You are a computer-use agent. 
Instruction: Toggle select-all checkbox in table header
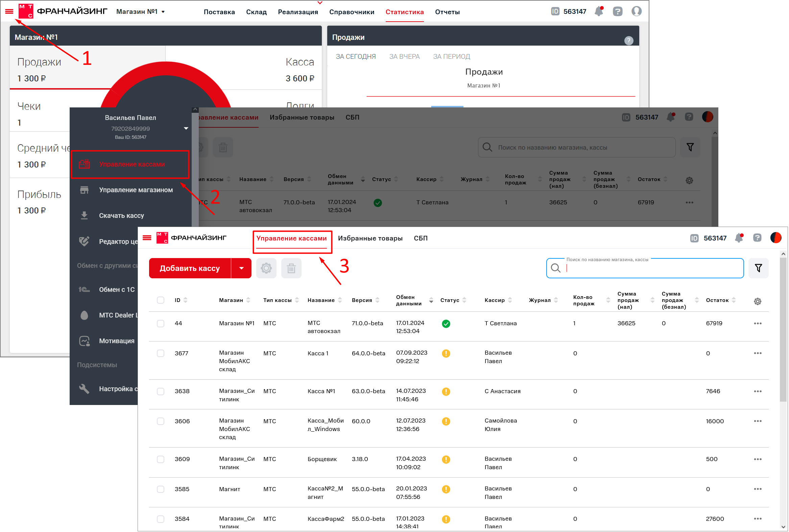pyautogui.click(x=161, y=301)
